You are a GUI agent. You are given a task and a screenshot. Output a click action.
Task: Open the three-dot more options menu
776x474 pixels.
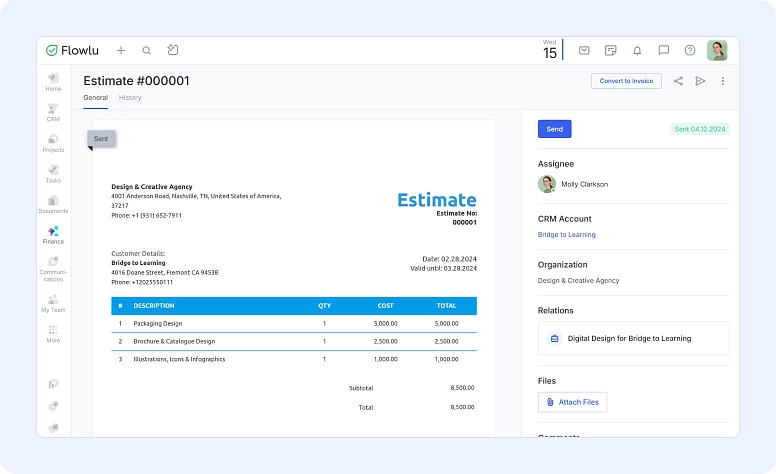click(723, 81)
